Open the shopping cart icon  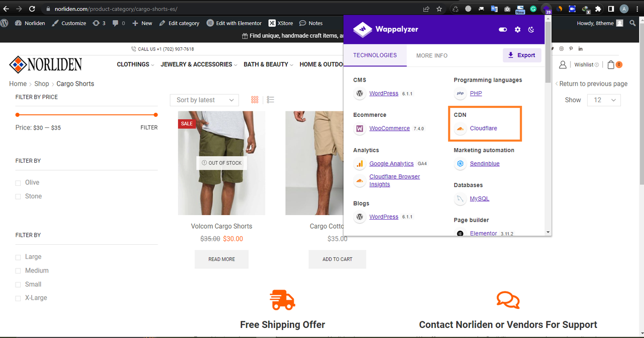611,64
